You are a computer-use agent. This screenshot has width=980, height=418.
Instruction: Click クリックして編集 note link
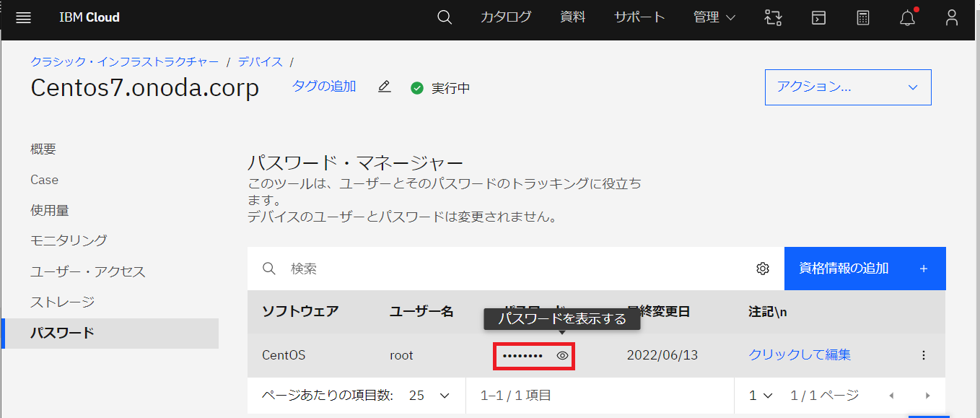coord(800,354)
